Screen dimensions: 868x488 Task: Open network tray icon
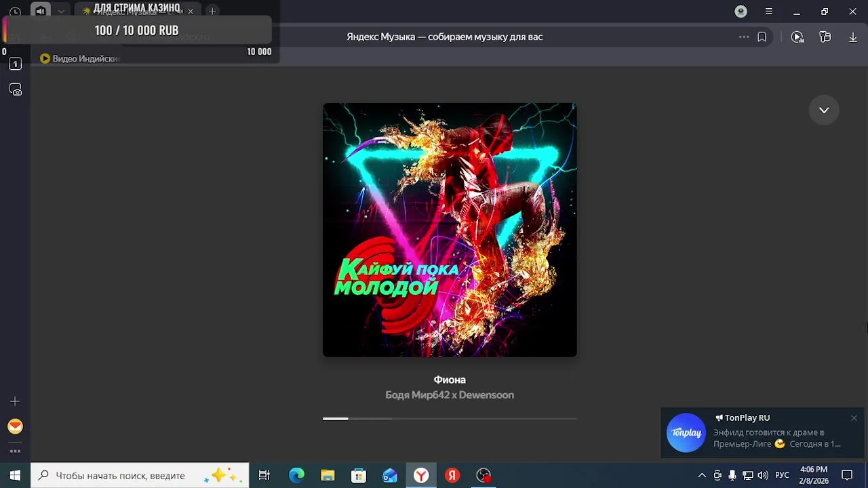pos(747,475)
